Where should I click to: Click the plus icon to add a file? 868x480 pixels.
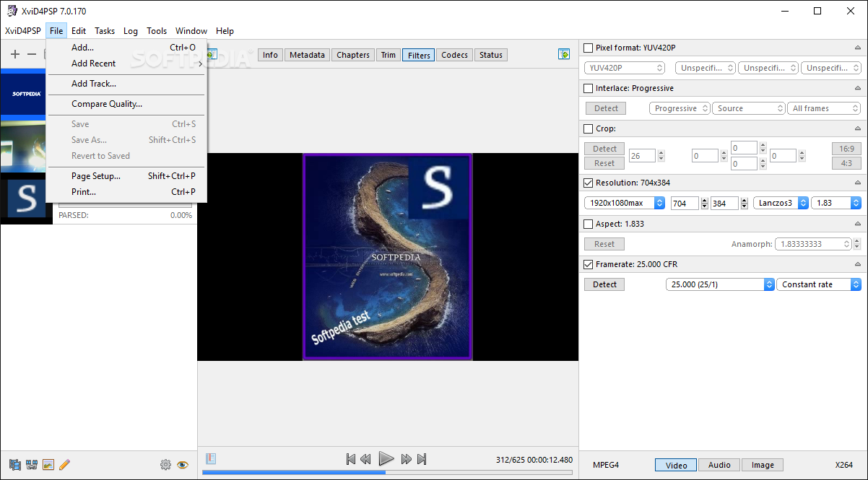click(x=15, y=54)
